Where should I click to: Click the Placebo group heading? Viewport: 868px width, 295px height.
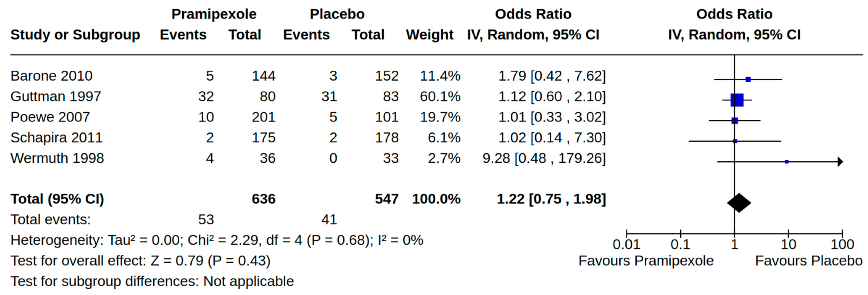tap(337, 14)
